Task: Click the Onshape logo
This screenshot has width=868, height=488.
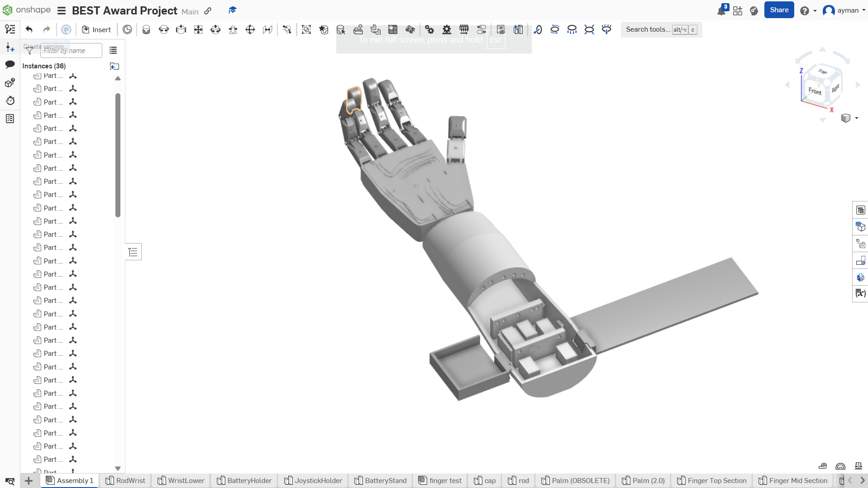Action: [27, 10]
